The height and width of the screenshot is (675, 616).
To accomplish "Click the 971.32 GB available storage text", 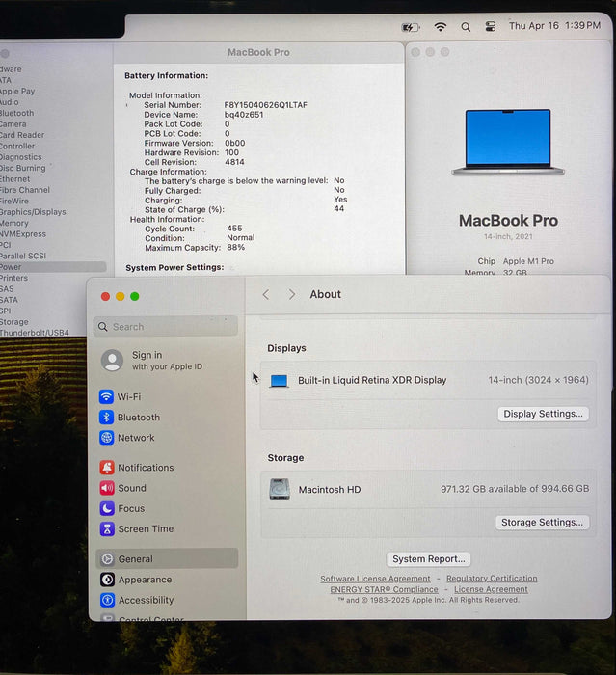I will click(x=515, y=489).
